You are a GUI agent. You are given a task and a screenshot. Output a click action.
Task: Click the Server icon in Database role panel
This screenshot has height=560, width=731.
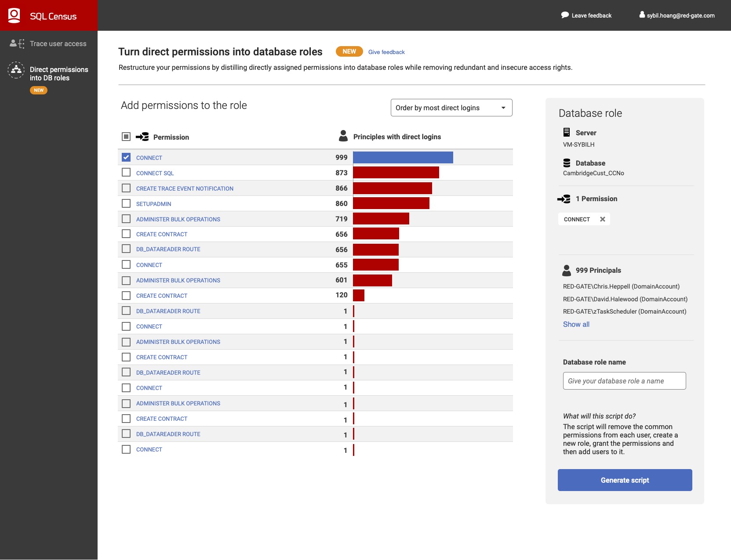566,132
